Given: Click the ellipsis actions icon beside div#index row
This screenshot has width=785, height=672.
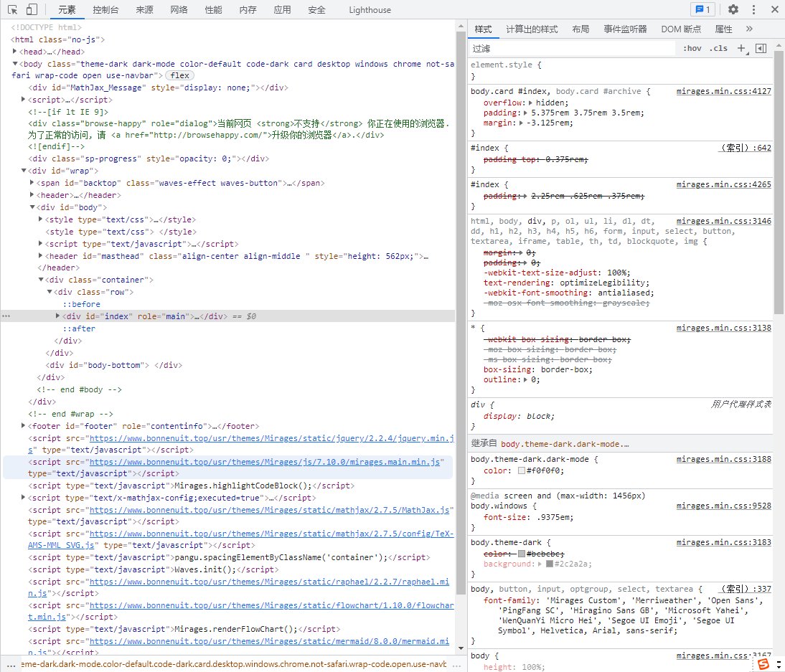Looking at the screenshot, I should [6, 316].
